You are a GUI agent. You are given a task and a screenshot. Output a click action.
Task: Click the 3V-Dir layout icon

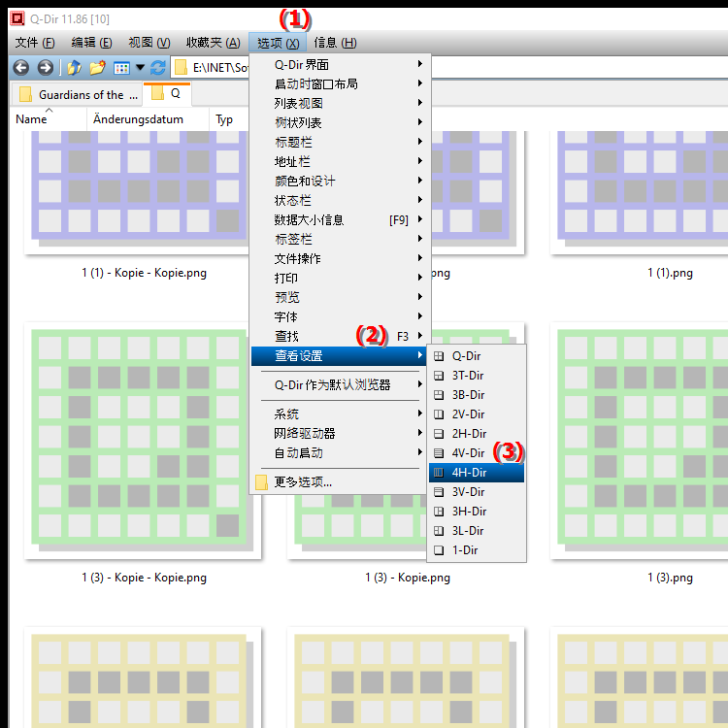point(439,492)
